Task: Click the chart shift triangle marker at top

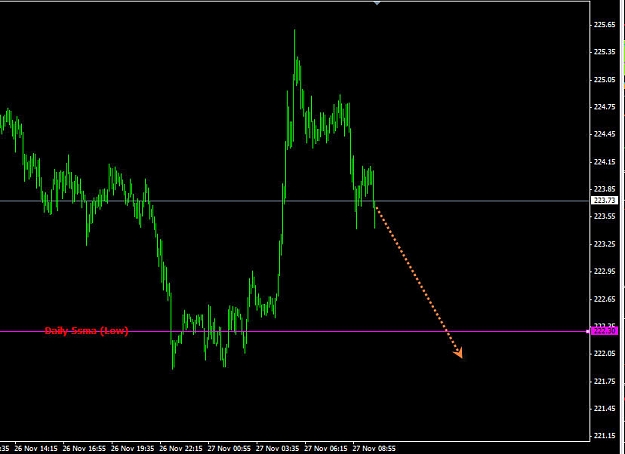Action: point(377,3)
